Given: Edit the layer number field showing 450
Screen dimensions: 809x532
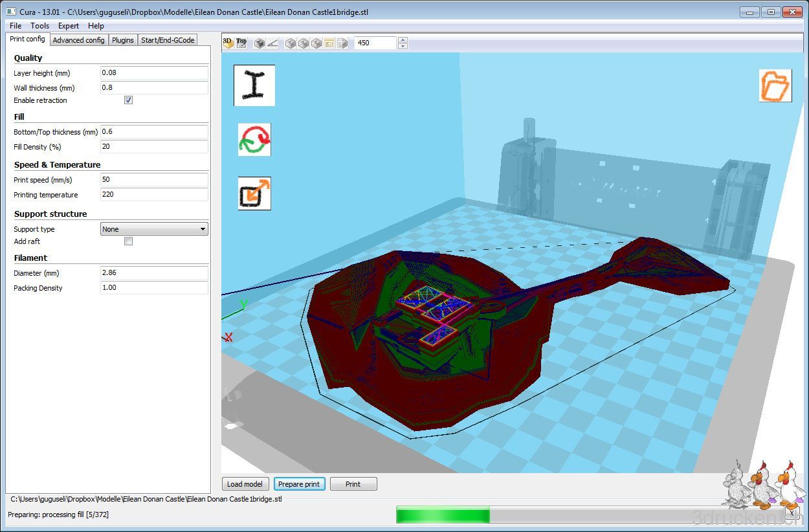Looking at the screenshot, I should click(x=375, y=43).
